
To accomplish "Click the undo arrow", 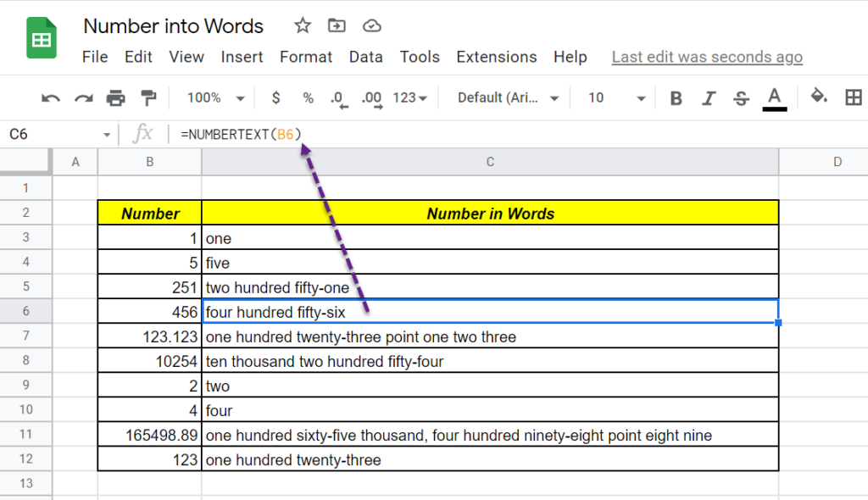I will pyautogui.click(x=49, y=97).
